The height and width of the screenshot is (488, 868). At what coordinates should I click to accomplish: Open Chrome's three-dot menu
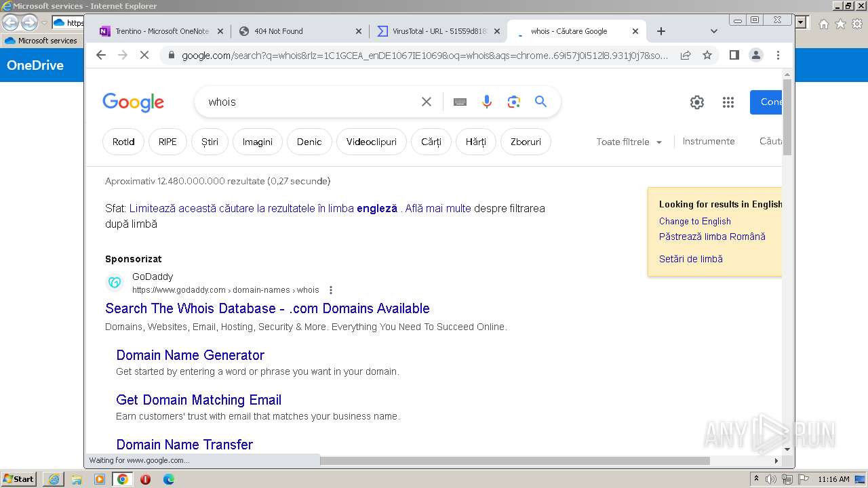(x=778, y=55)
